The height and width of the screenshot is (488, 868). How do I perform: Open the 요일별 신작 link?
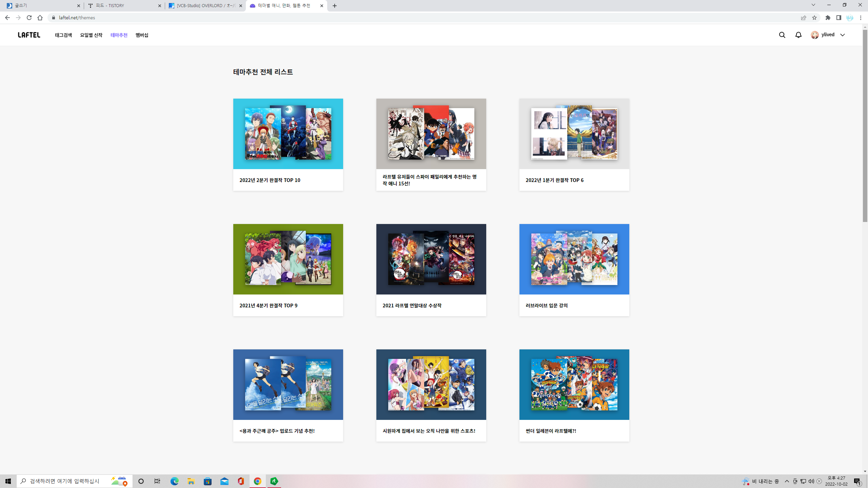(91, 35)
